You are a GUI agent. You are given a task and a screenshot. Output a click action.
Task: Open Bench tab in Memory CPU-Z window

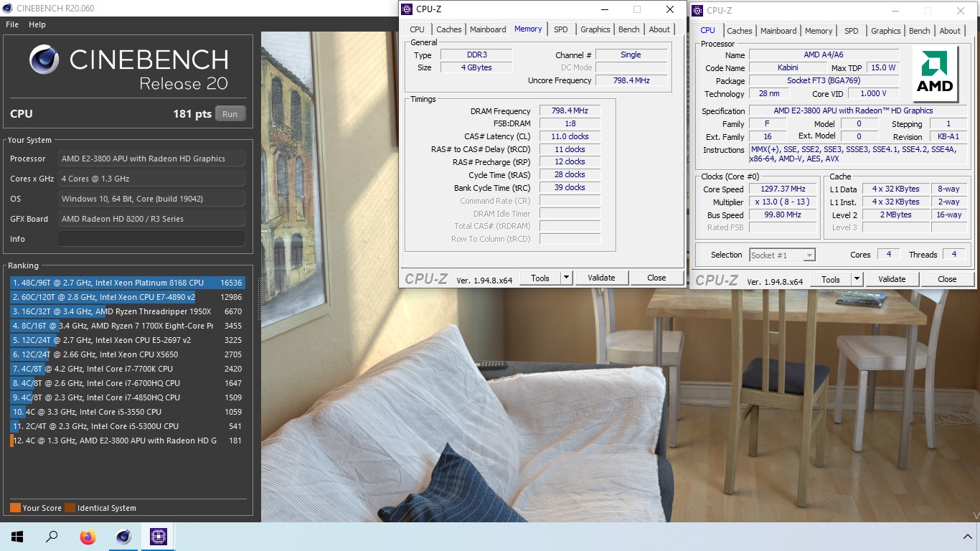(629, 29)
